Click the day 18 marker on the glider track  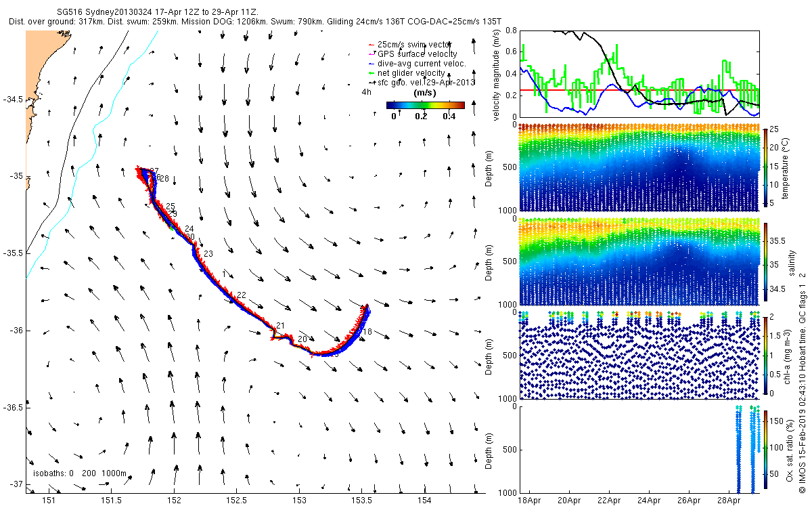pyautogui.click(x=367, y=332)
